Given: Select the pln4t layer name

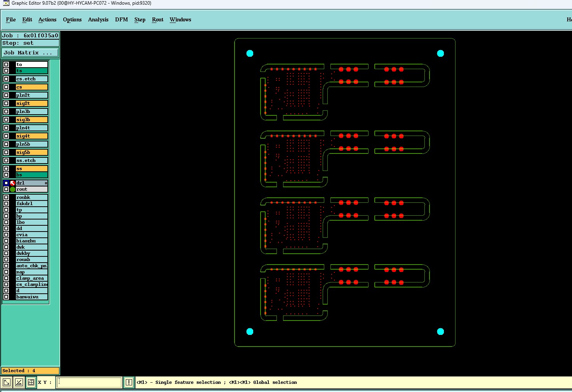Looking at the screenshot, I should (32, 128).
